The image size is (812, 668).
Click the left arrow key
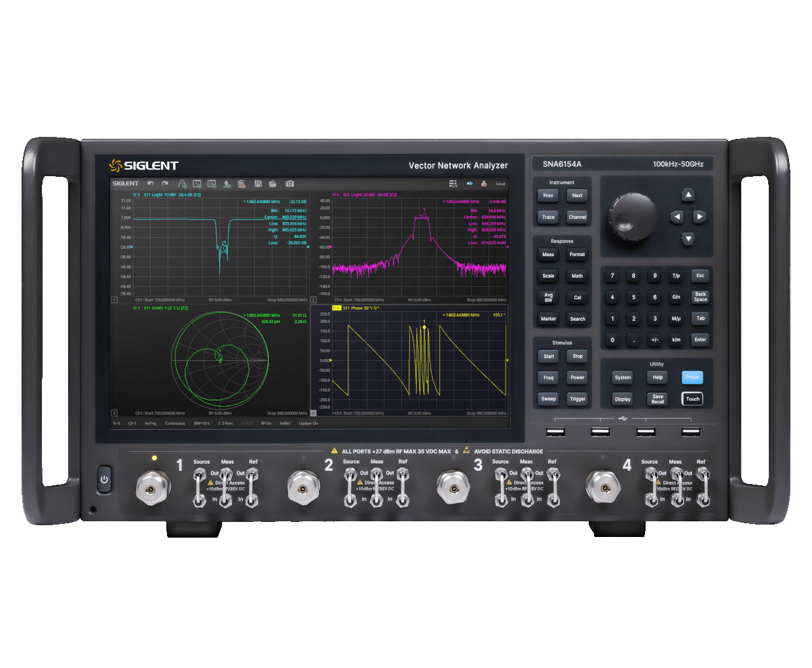[x=677, y=216]
